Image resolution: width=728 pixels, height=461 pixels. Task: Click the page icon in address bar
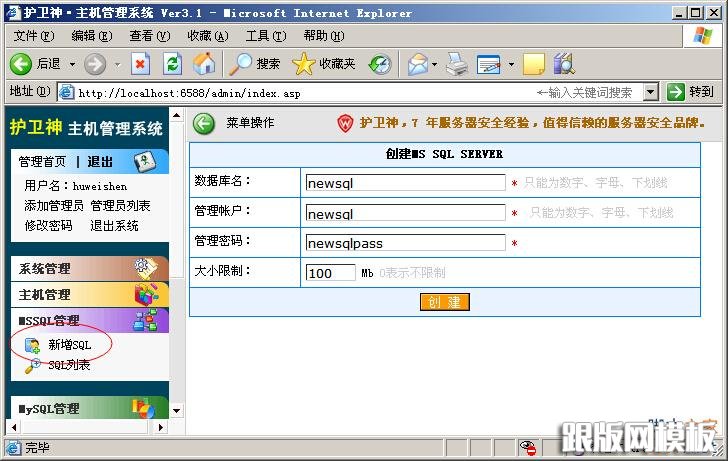[66, 92]
